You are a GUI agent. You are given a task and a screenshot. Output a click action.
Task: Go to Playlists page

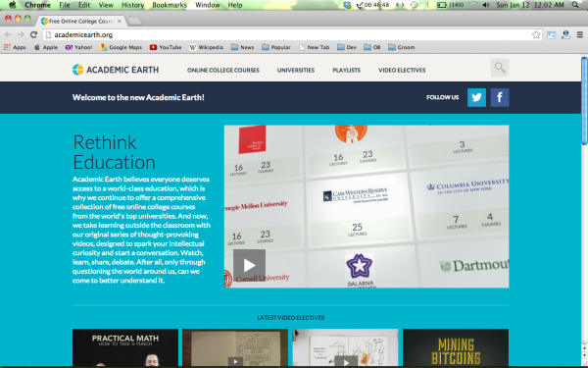tap(347, 71)
